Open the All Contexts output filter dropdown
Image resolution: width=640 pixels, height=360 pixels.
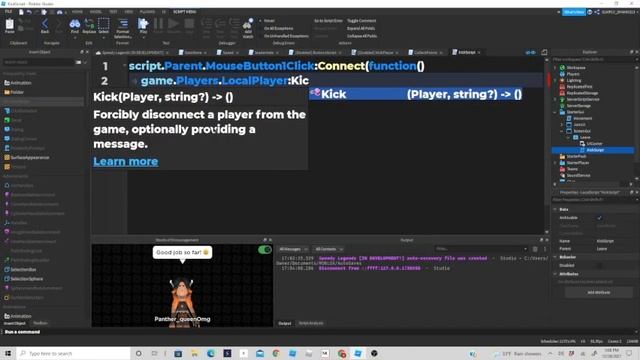(x=329, y=249)
